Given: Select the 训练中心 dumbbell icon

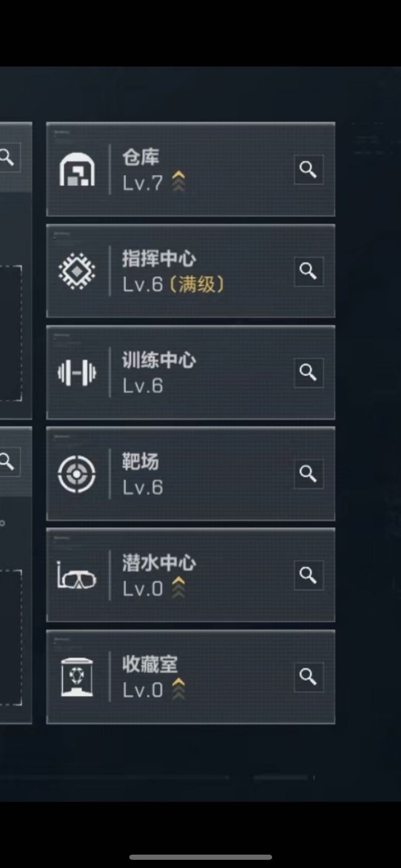Looking at the screenshot, I should (x=77, y=373).
